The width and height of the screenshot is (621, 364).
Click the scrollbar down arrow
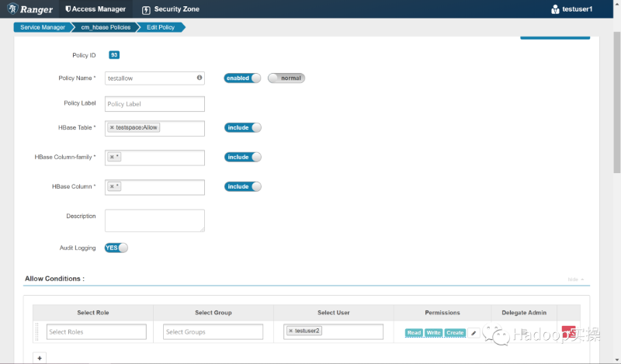click(617, 360)
